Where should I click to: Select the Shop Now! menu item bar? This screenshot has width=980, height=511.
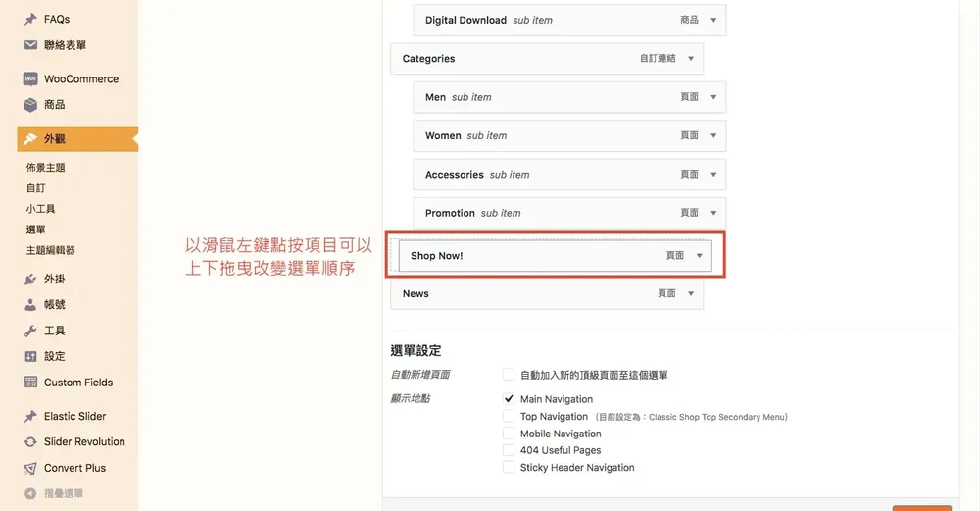pos(555,255)
